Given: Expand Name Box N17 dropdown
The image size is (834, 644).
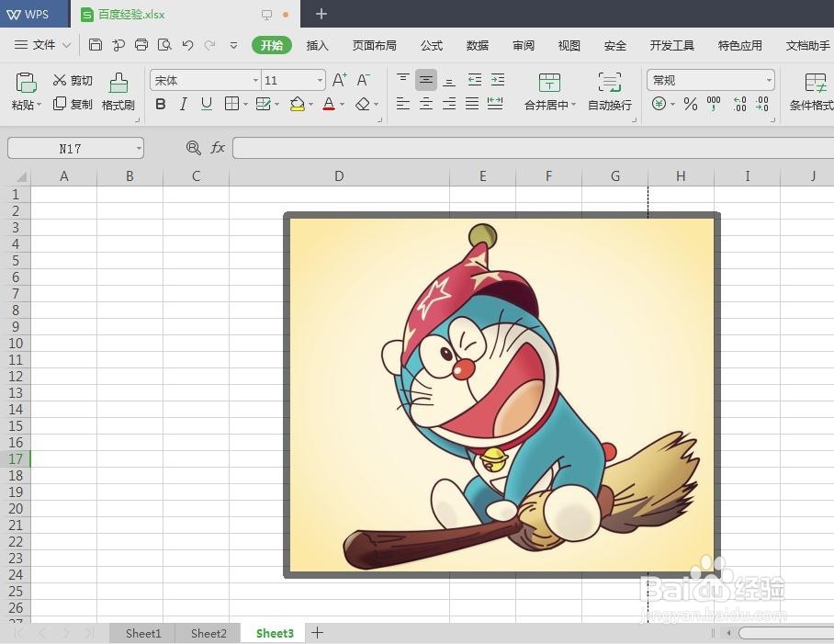Looking at the screenshot, I should tap(139, 149).
